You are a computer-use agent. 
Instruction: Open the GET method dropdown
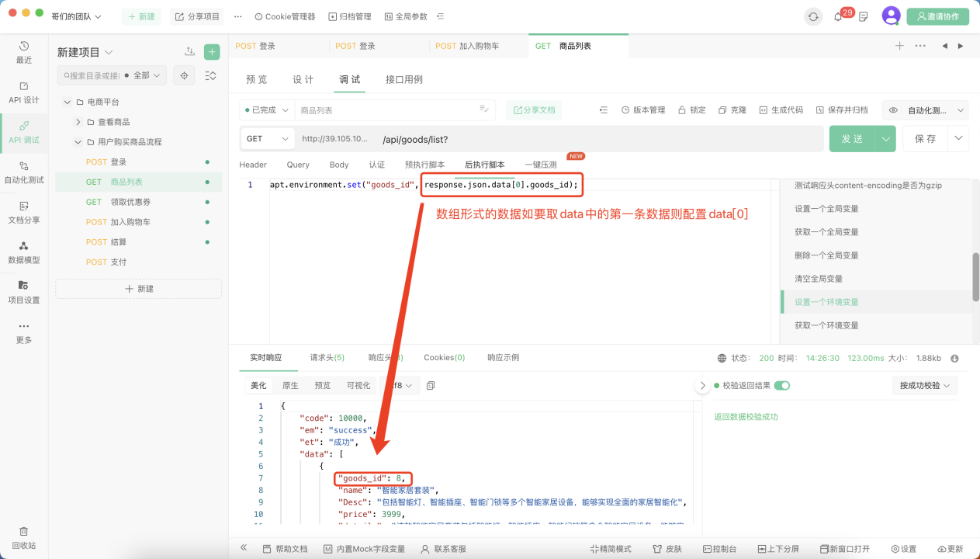[268, 139]
